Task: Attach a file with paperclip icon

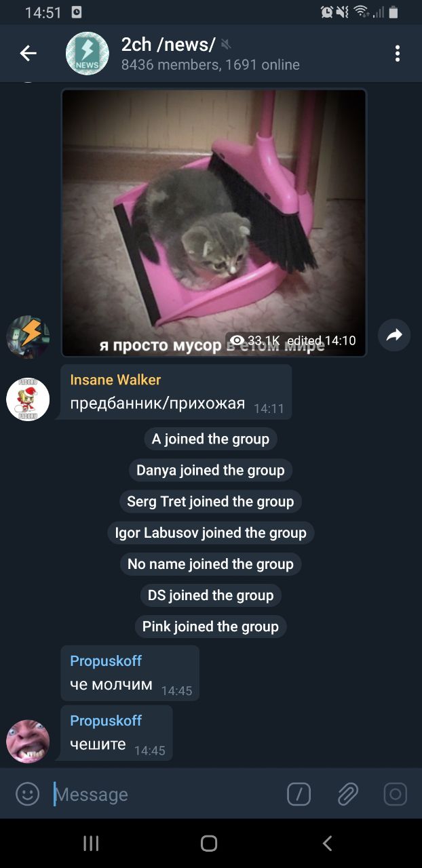Action: (347, 794)
